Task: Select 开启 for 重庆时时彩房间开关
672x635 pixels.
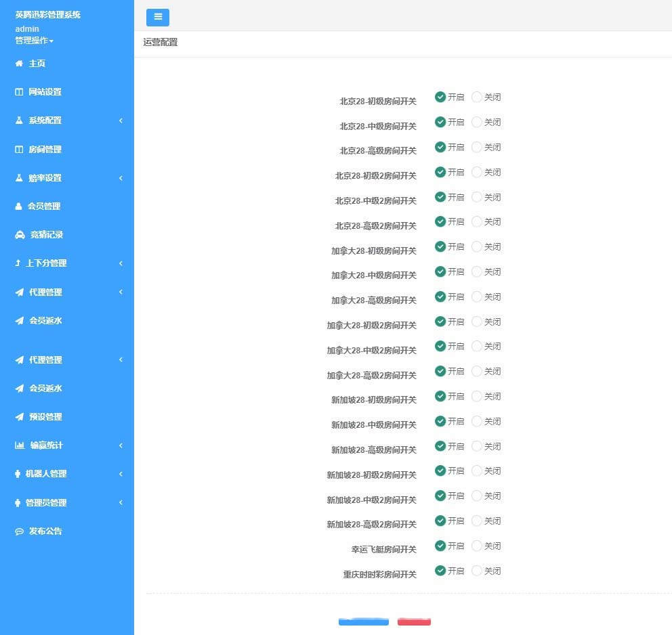Action: 440,571
